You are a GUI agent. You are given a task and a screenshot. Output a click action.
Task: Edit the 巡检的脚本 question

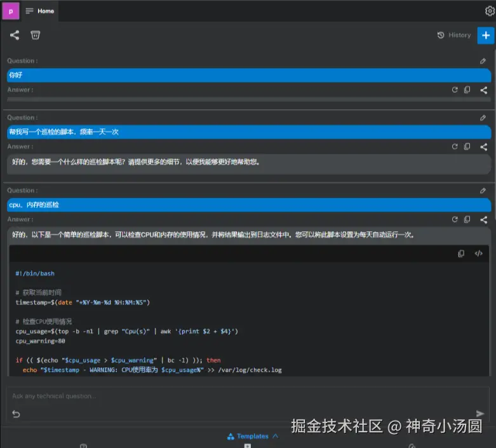pyautogui.click(x=483, y=118)
